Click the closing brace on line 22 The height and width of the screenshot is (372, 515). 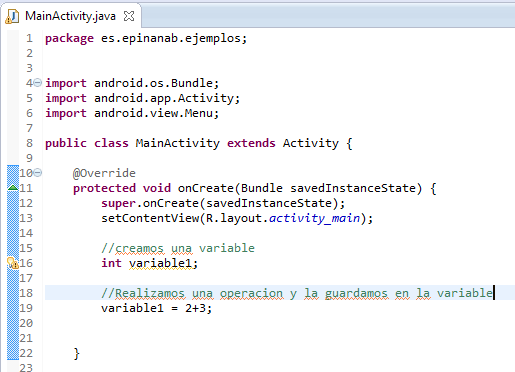pyautogui.click(x=77, y=353)
